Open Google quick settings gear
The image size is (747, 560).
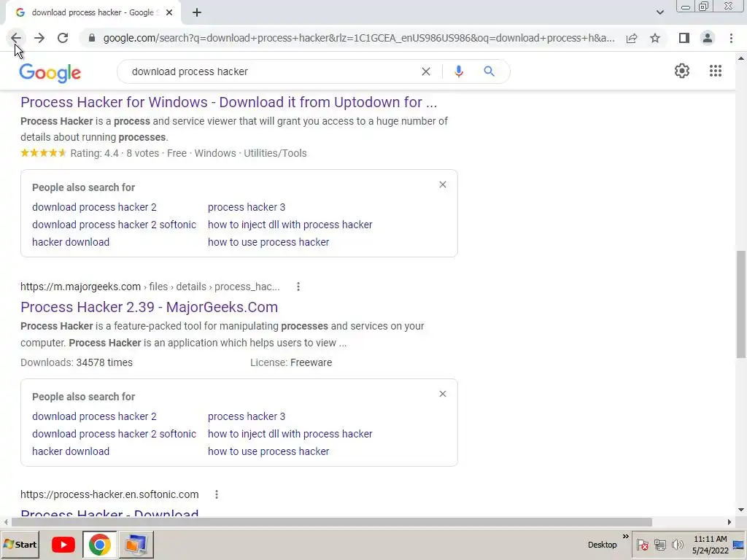682,71
